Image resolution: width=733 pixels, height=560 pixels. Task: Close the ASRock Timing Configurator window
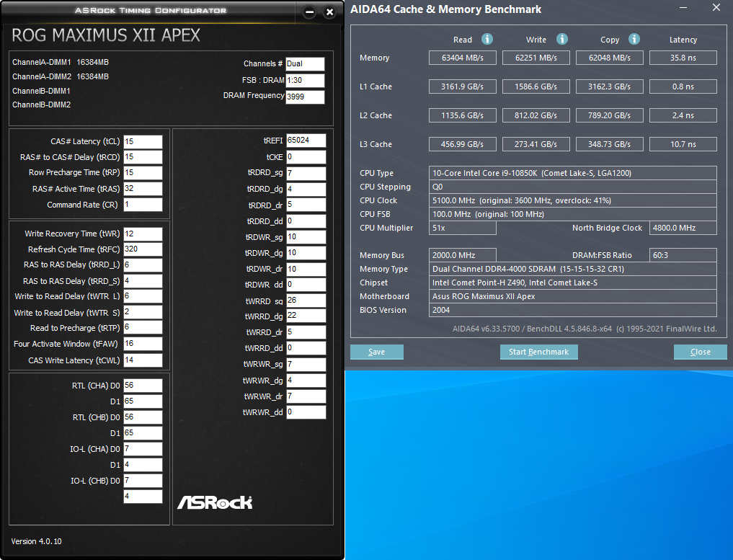click(329, 12)
